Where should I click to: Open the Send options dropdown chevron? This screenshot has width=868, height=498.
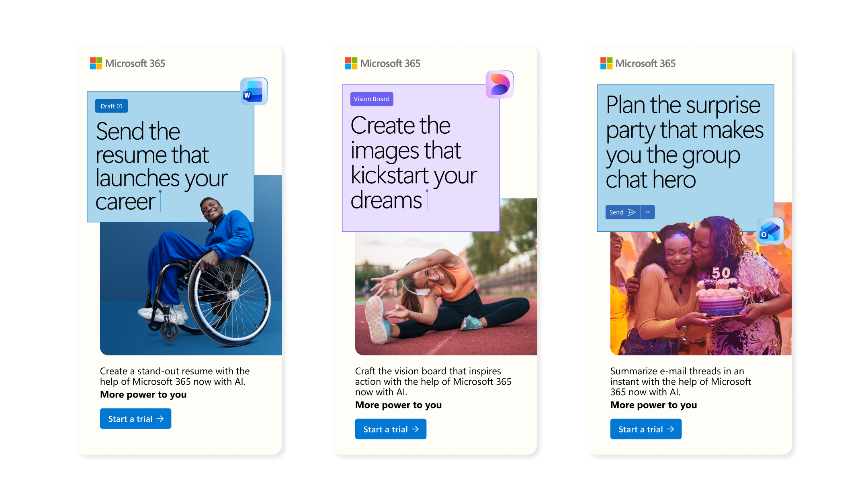(x=648, y=212)
